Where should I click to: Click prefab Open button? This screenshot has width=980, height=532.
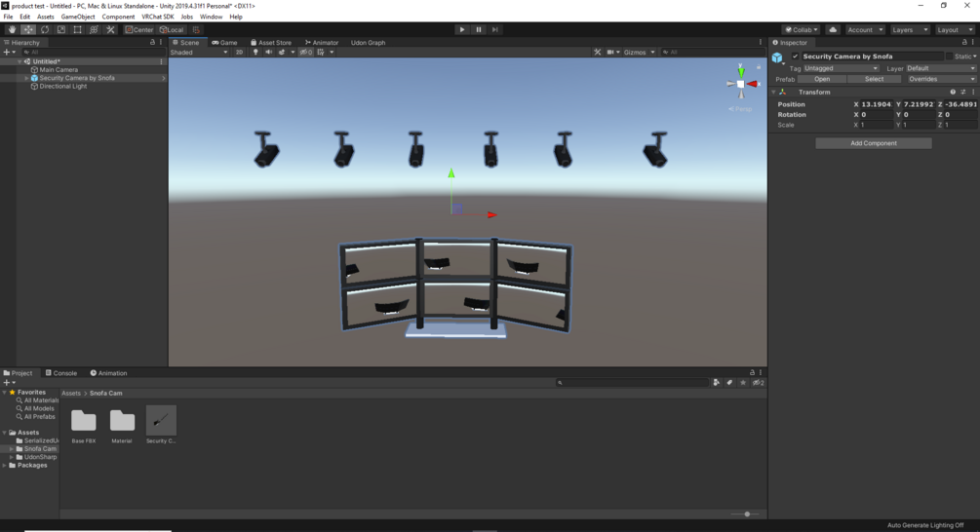pyautogui.click(x=822, y=79)
